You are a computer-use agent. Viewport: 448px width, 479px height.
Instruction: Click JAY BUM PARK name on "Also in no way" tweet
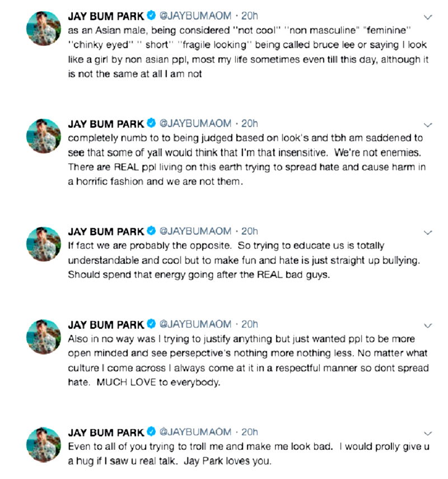[x=105, y=324]
